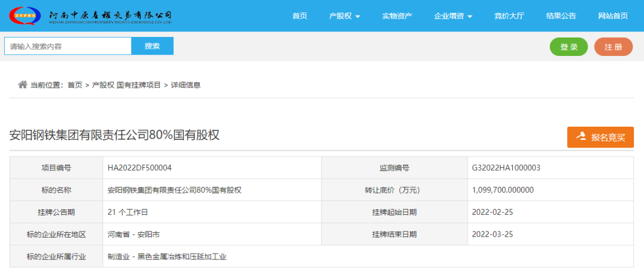Click the end date 2022-03-25
The height and width of the screenshot is (275, 644).
pyautogui.click(x=493, y=234)
